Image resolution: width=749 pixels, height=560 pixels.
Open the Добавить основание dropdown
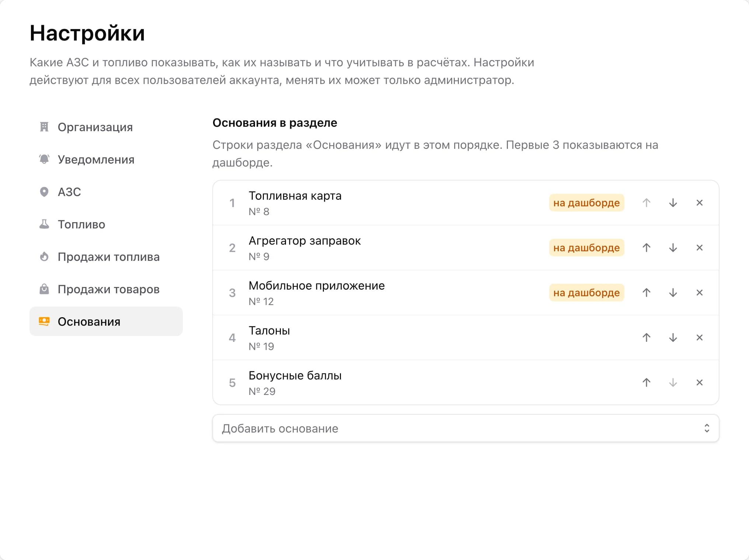click(466, 428)
